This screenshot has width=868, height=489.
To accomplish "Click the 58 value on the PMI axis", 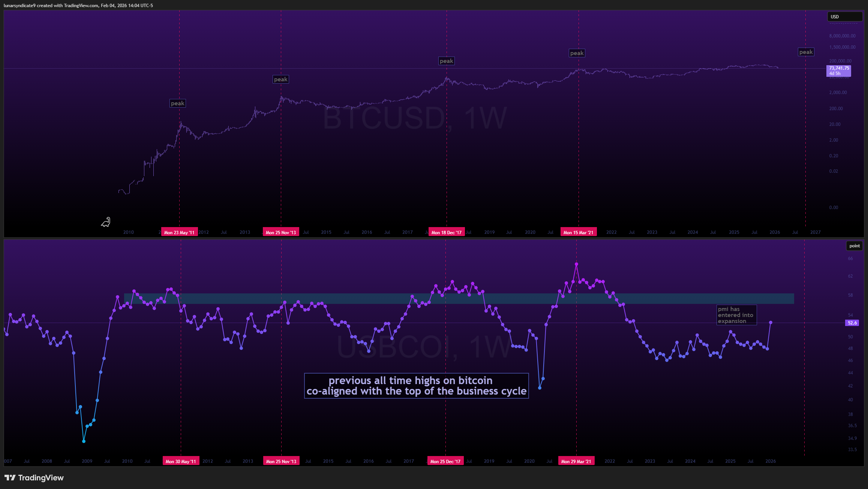I will click(850, 295).
